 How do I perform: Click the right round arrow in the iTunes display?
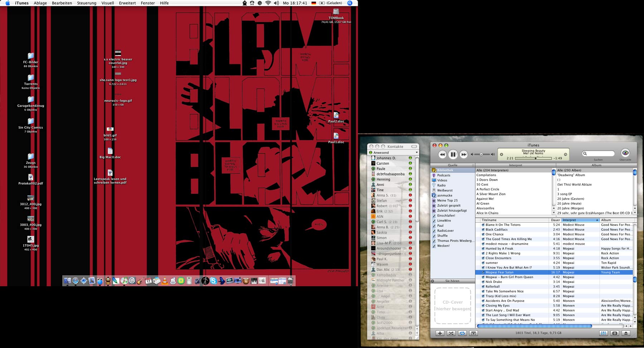pos(566,155)
